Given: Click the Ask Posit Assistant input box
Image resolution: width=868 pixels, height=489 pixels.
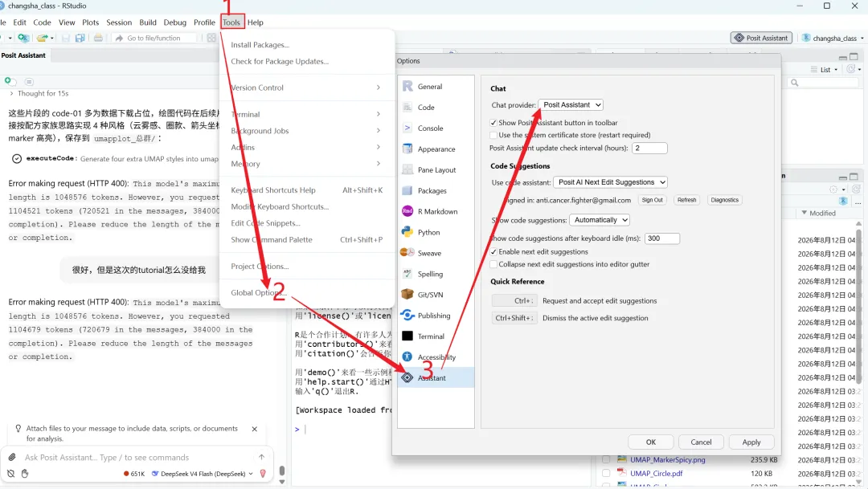Looking at the screenshot, I should coord(136,458).
